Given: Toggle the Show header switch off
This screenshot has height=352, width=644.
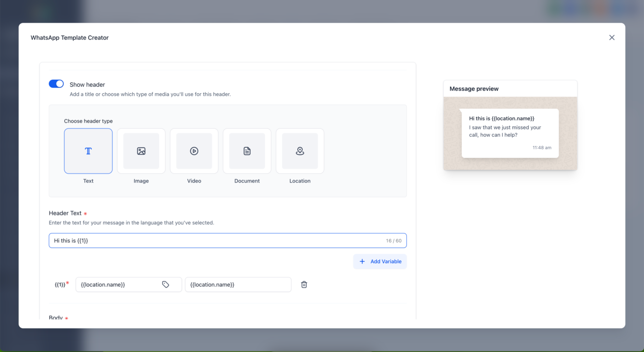Looking at the screenshot, I should pos(56,84).
